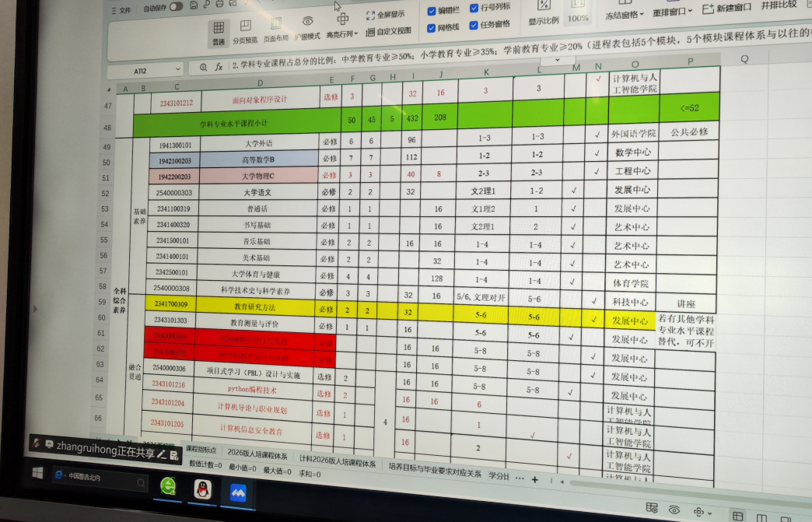Expand the 重排窗口 arrange windows dropdown
This screenshot has width=812, height=522.
pos(673,13)
